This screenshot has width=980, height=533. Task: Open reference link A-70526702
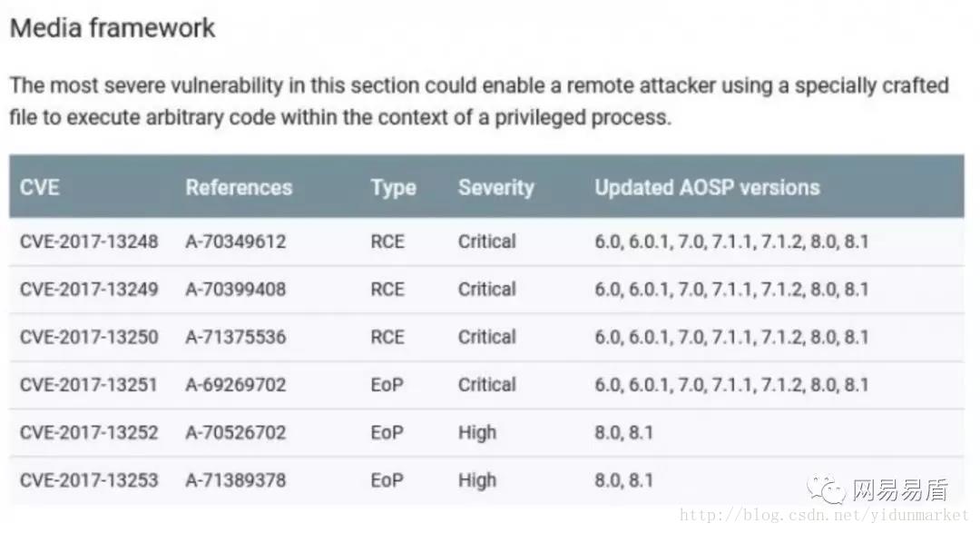point(236,432)
